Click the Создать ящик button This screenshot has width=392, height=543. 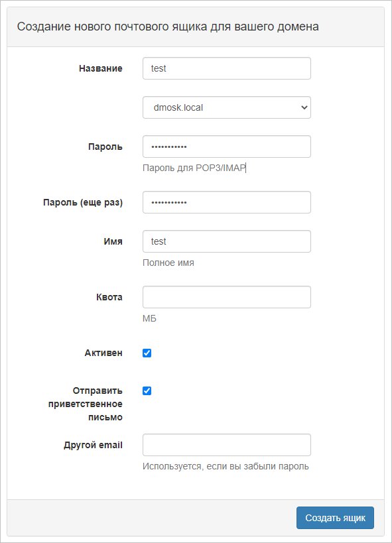point(335,518)
